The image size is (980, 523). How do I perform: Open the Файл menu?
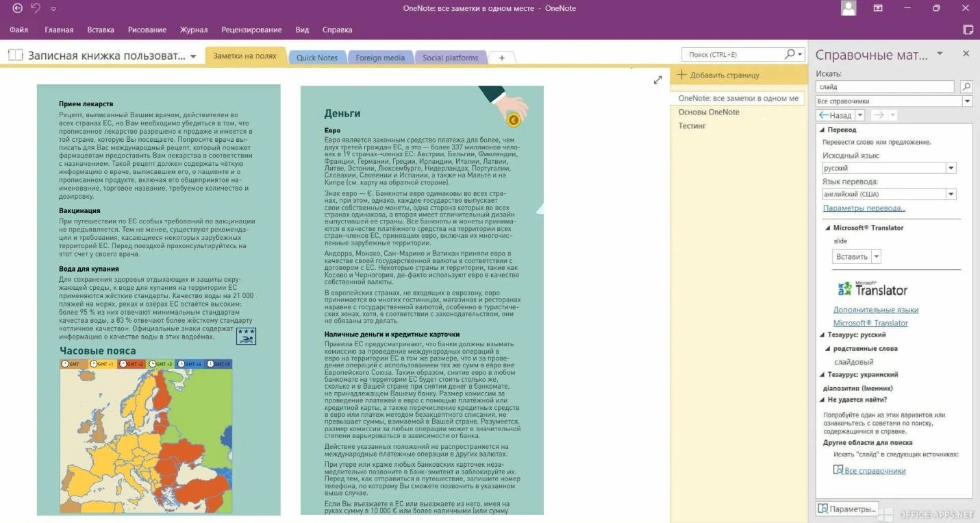point(18,29)
